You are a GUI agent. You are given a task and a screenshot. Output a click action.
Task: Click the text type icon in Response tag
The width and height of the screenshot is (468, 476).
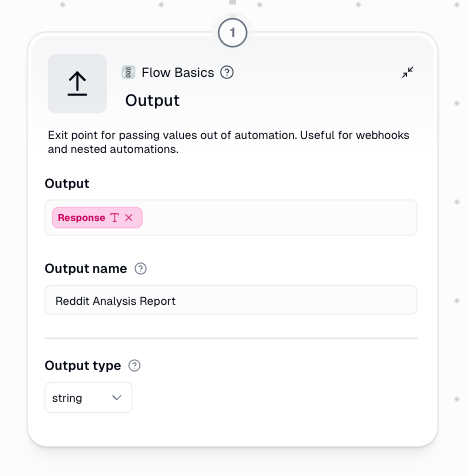(x=115, y=218)
